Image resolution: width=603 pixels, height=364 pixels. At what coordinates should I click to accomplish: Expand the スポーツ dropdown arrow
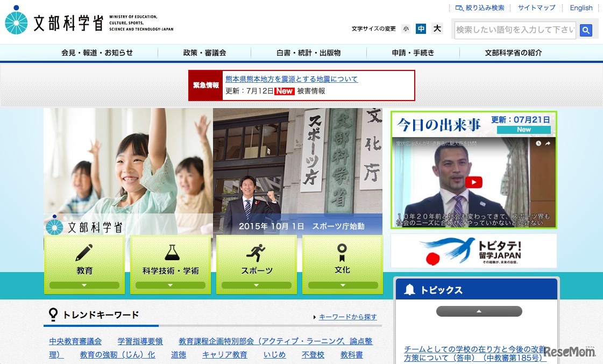tap(257, 286)
